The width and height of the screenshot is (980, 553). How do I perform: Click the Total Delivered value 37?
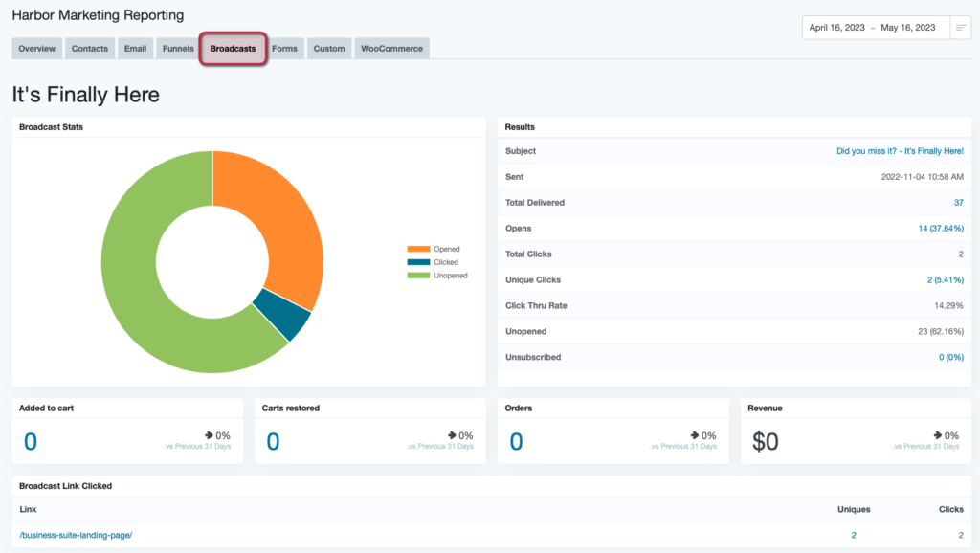click(x=958, y=203)
